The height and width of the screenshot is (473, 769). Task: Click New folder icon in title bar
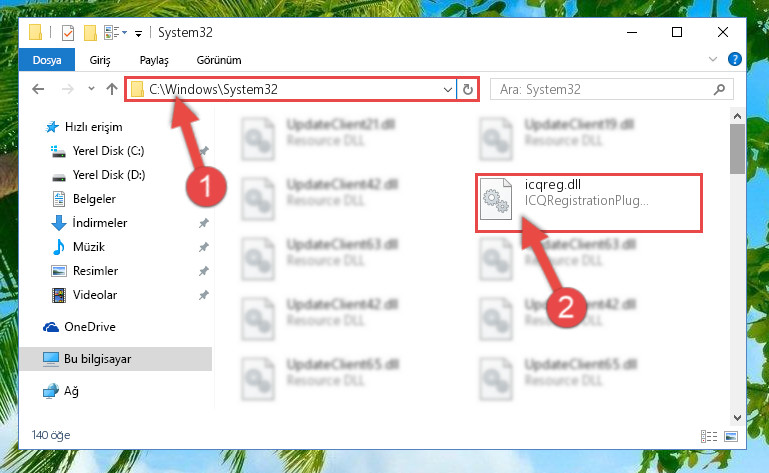90,33
